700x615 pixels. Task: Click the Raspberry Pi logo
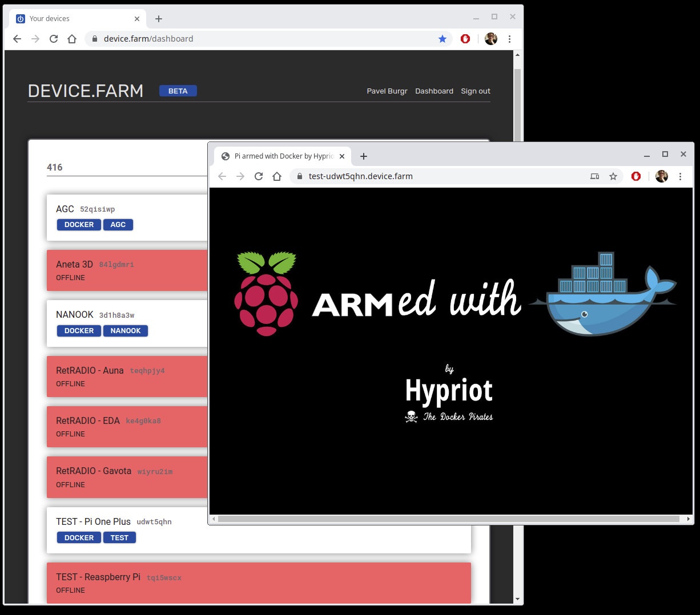[266, 293]
